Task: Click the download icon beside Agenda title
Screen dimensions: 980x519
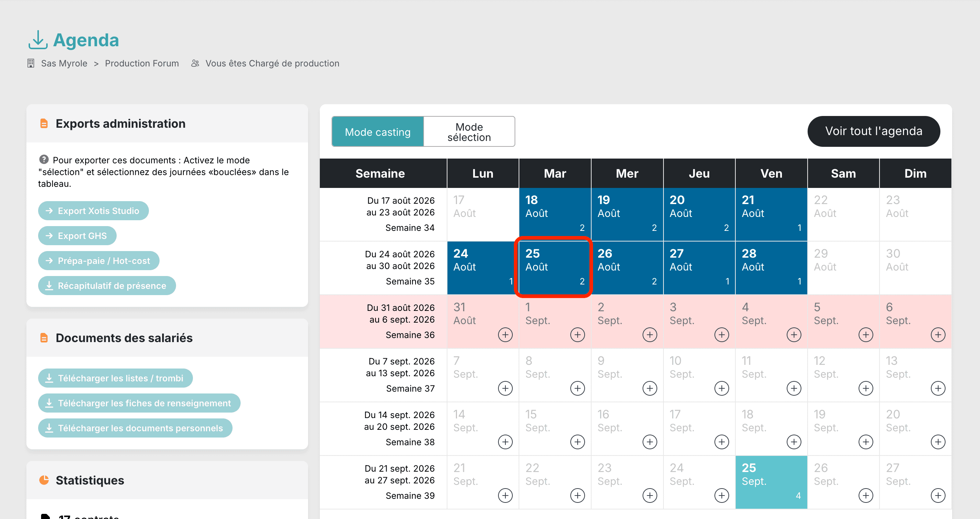Action: pyautogui.click(x=38, y=40)
